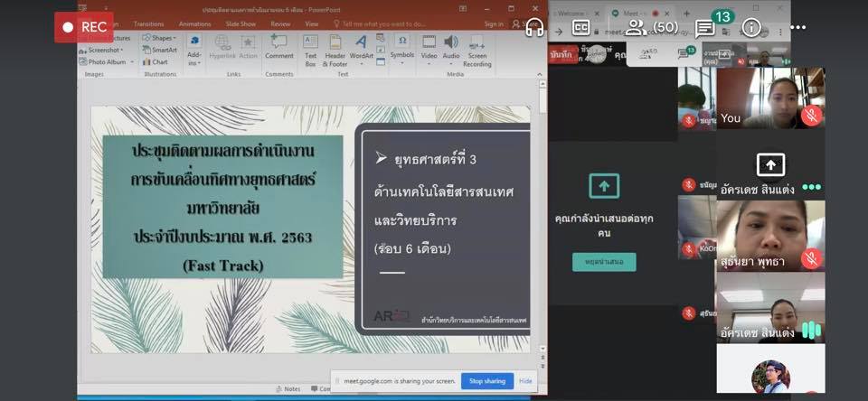Open the Slide Show ribbon tab
Viewport: 868px width, 401px height.
coord(241,24)
